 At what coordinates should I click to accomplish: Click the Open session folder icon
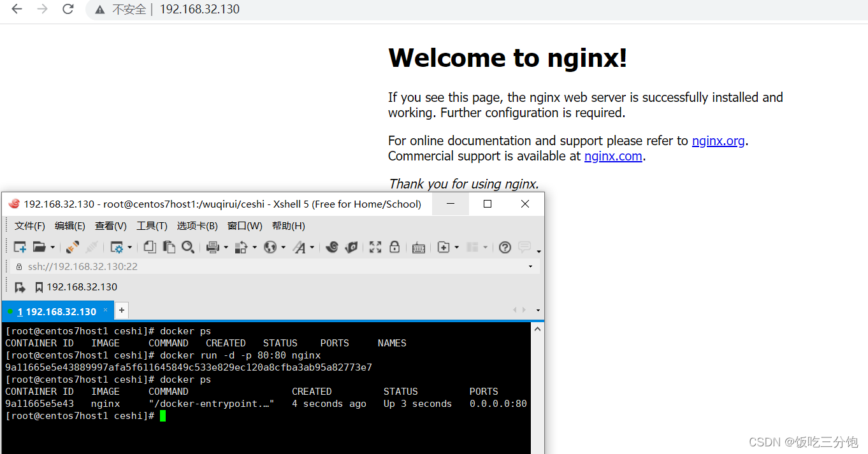[40, 247]
